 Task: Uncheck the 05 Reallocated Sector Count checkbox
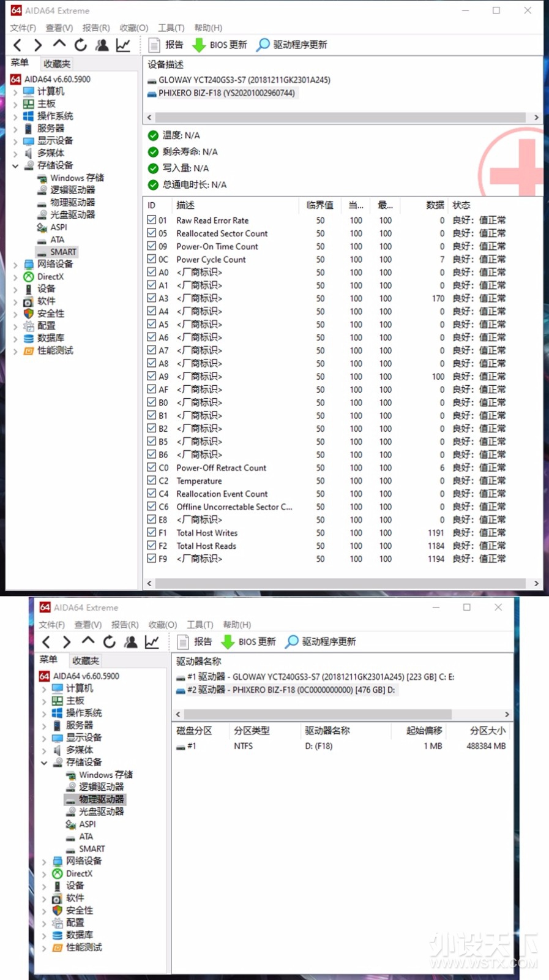click(x=151, y=233)
